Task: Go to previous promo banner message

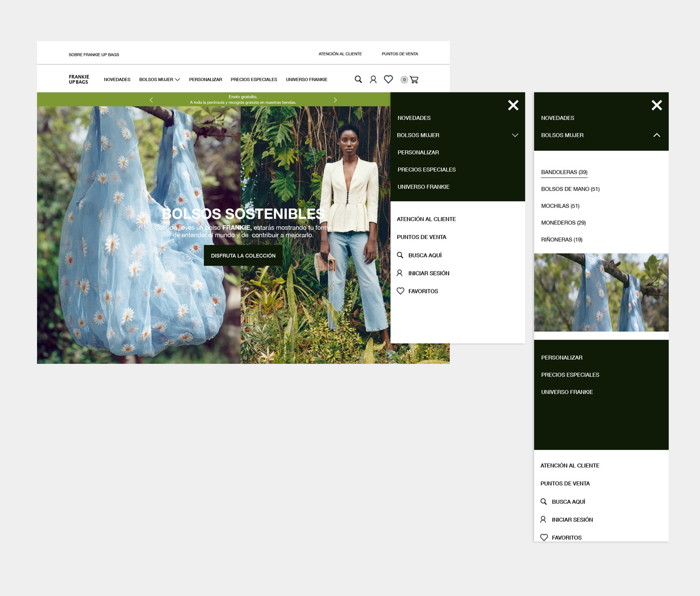Action: [x=151, y=100]
